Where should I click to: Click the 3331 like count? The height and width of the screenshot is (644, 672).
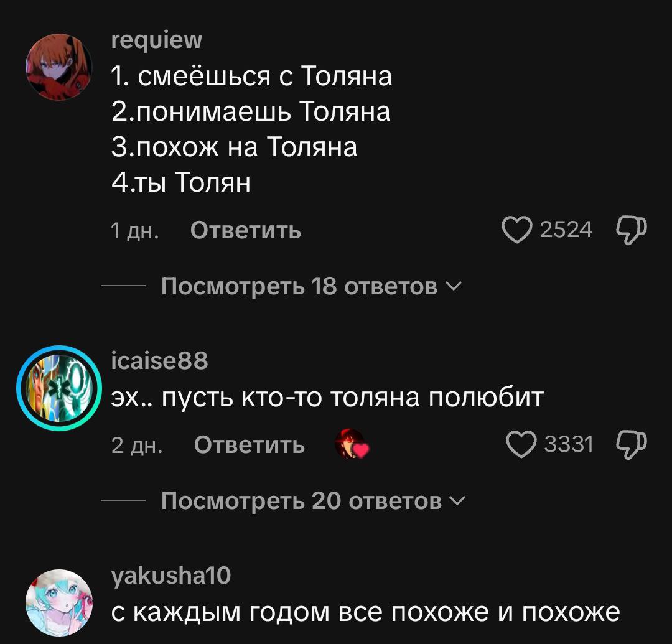coord(569,444)
